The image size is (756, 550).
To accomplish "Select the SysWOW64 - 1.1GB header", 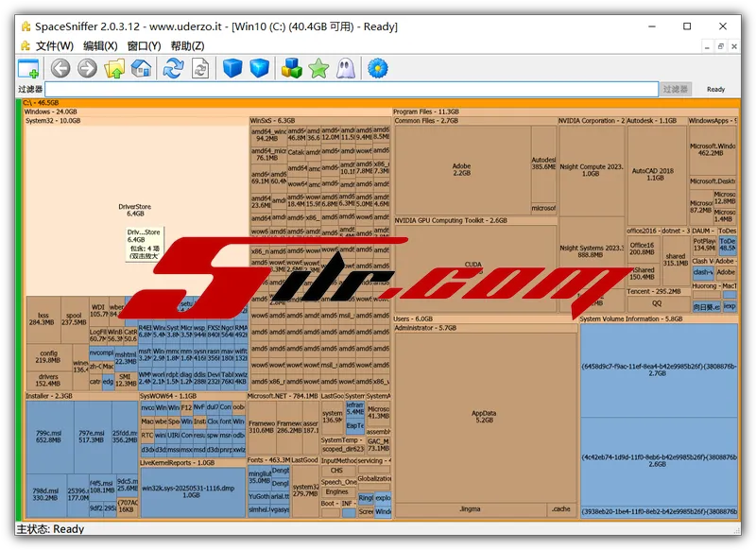I will tap(193, 396).
